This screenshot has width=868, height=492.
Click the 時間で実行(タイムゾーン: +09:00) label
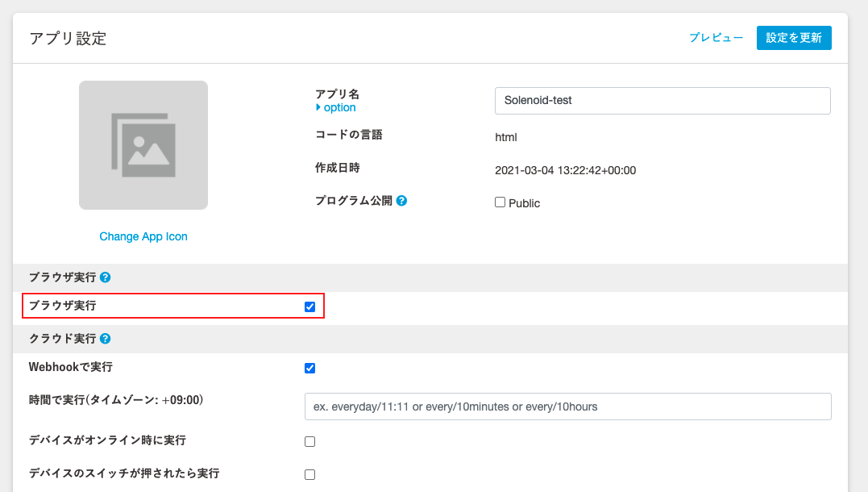[116, 400]
